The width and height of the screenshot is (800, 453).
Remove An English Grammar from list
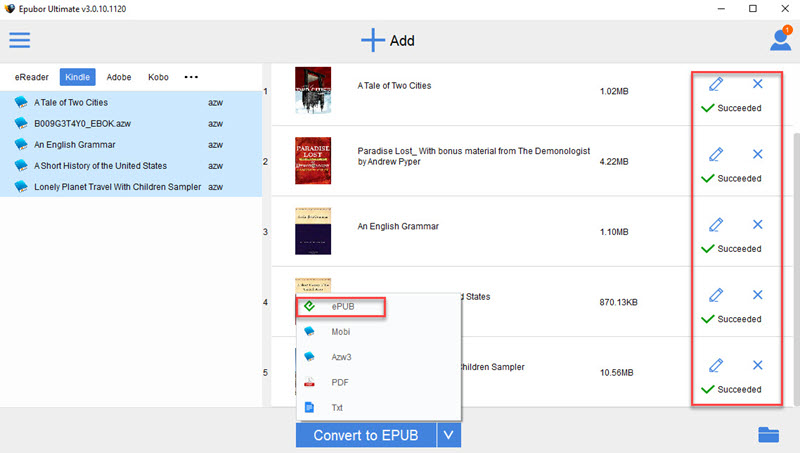click(758, 224)
